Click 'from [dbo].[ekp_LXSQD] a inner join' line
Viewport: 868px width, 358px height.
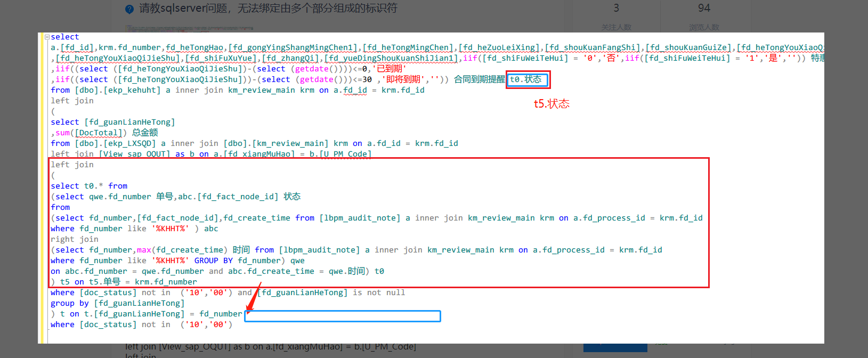pos(254,143)
